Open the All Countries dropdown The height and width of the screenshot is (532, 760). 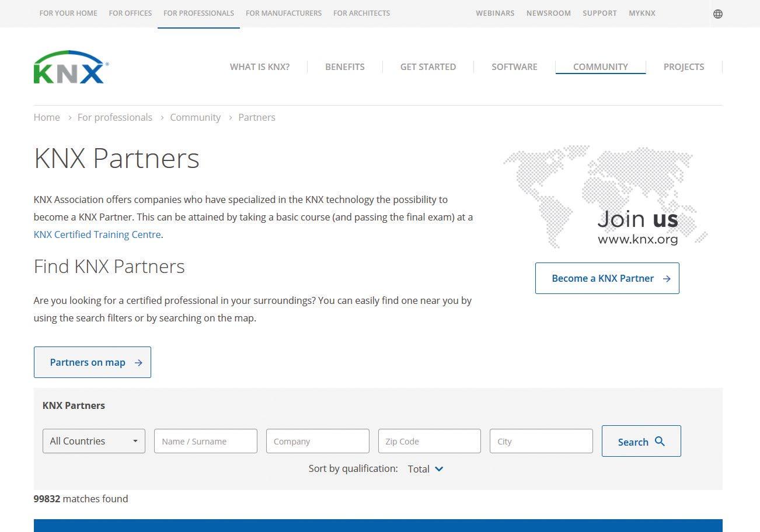coord(94,441)
